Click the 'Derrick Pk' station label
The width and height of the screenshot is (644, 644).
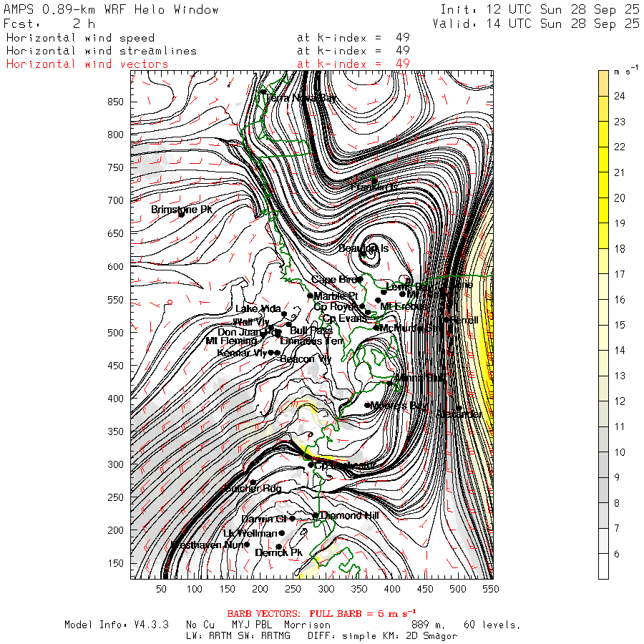click(279, 553)
